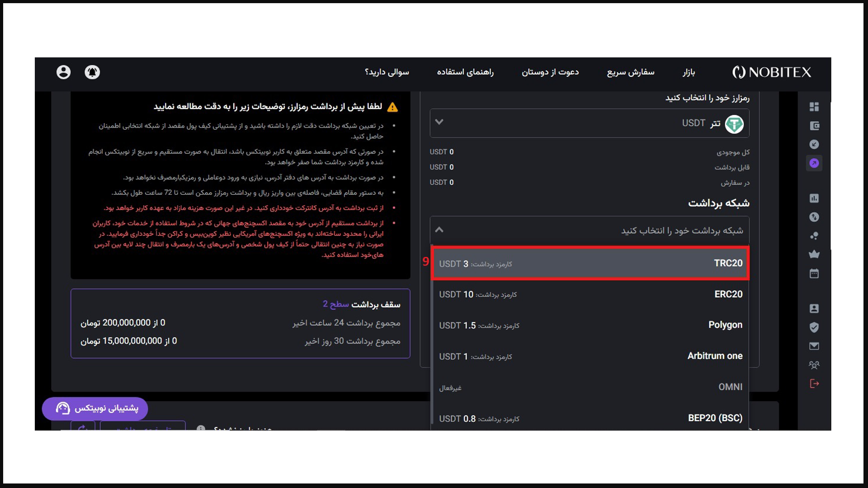The width and height of the screenshot is (868, 488).
Task: Click the USDT 10 ERC20 fee text
Action: click(478, 295)
